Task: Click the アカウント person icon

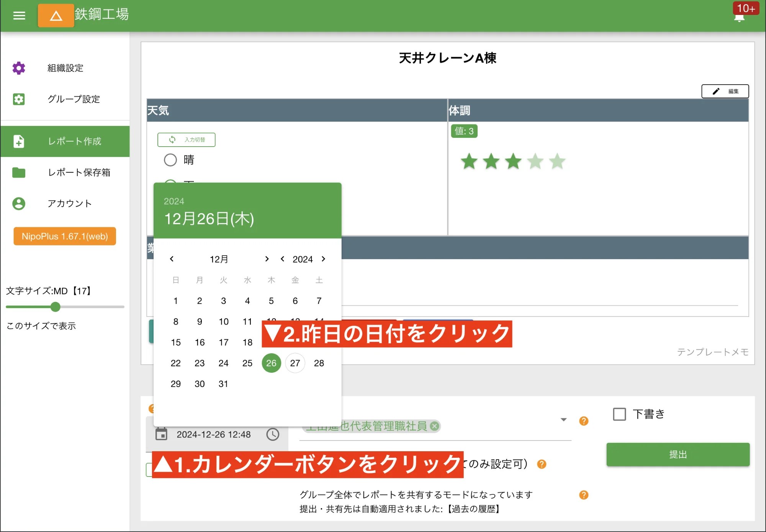Action: click(x=19, y=204)
